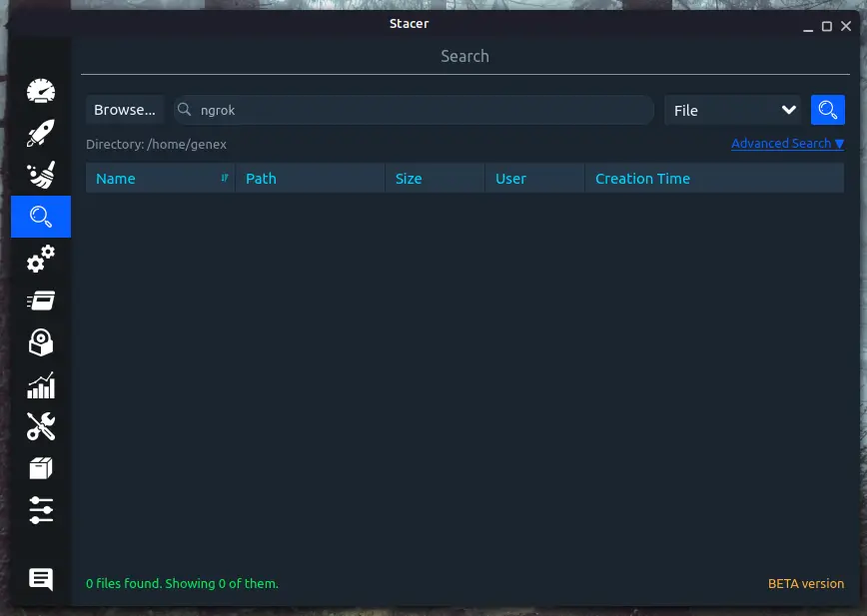Sort results by Path column

pos(311,179)
